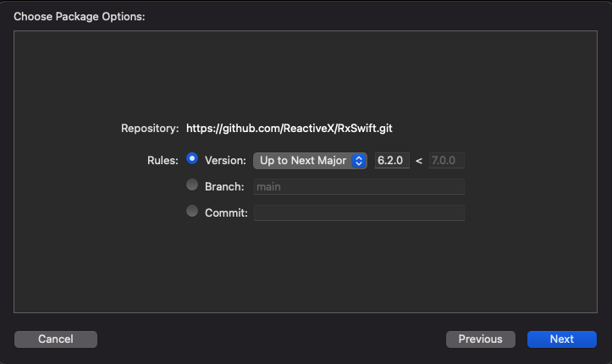Click the minimum version field 6.2.0

[392, 161]
